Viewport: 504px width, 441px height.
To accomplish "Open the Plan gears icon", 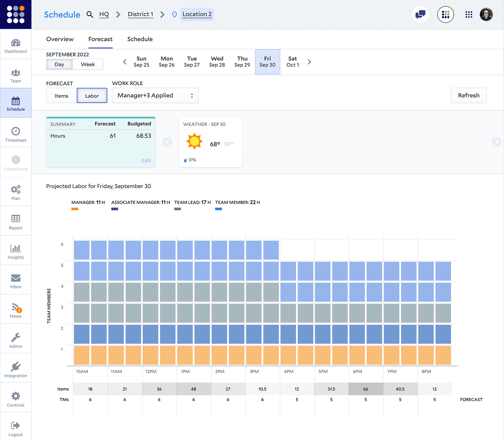I will tap(16, 190).
